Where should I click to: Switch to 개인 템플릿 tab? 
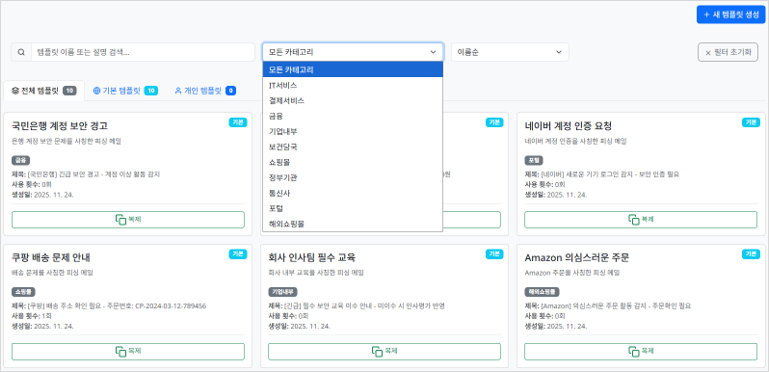point(205,91)
